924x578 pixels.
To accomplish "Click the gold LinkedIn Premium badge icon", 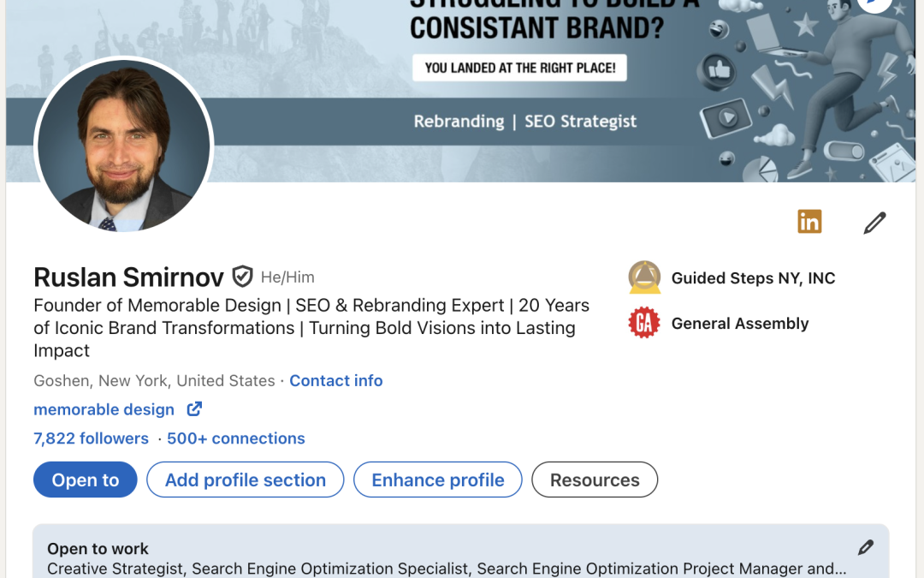I will pyautogui.click(x=809, y=221).
